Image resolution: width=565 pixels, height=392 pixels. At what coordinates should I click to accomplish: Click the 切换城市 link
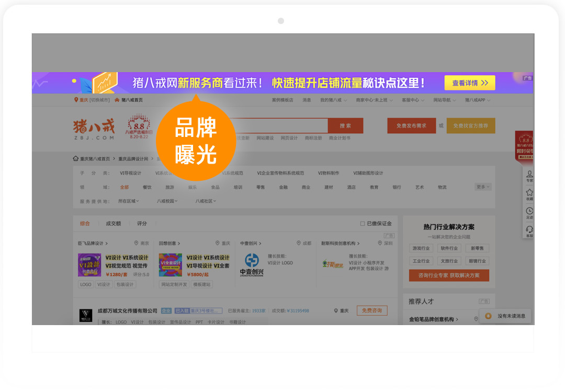click(x=99, y=100)
